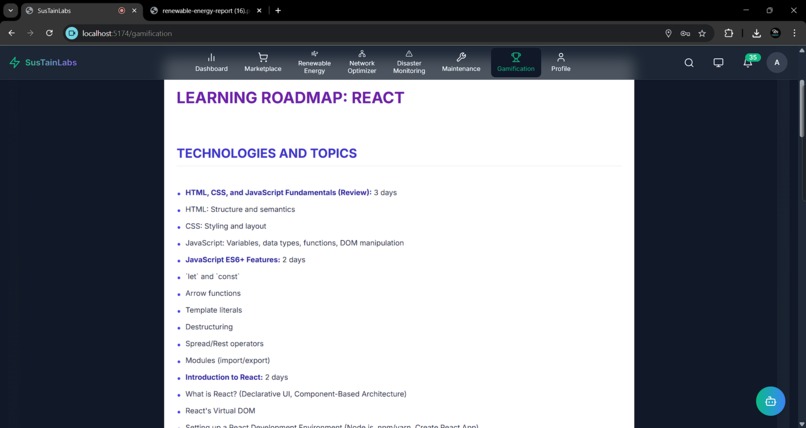This screenshot has height=428, width=806.
Task: Go forward in browser history
Action: (30, 33)
